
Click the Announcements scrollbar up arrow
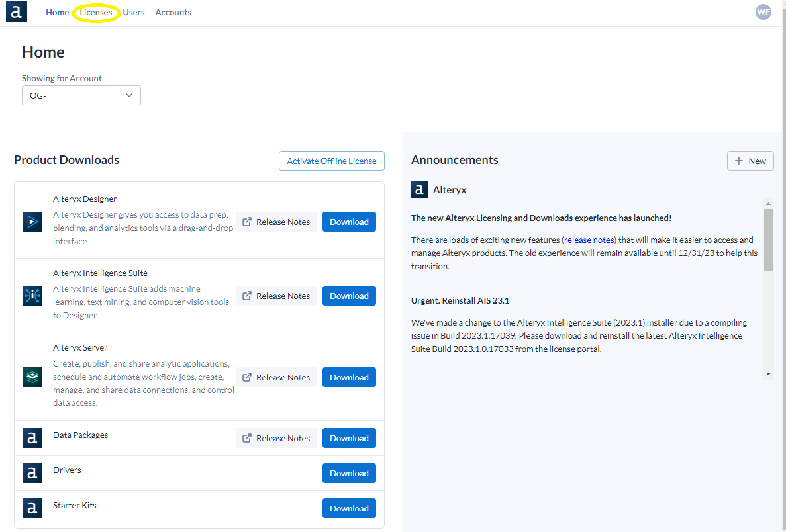[768, 203]
